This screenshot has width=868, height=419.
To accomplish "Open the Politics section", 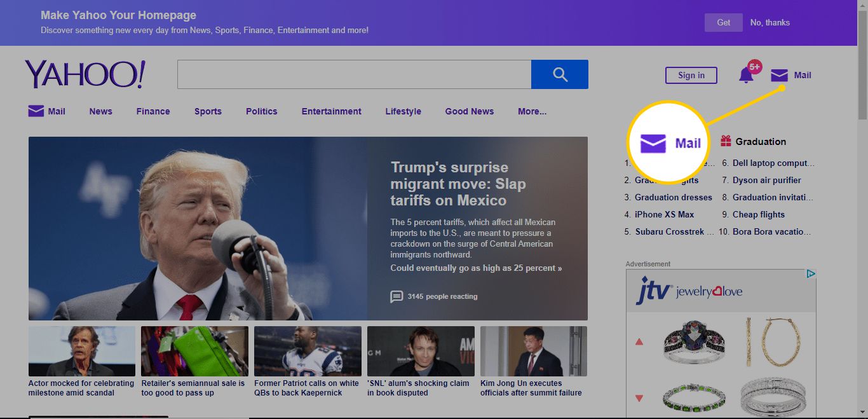I will (262, 111).
